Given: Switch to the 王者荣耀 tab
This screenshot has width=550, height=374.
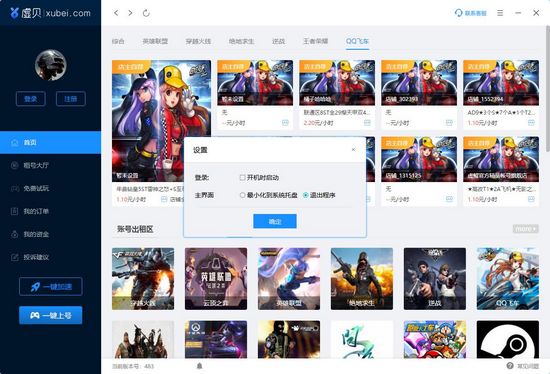Looking at the screenshot, I should (315, 41).
